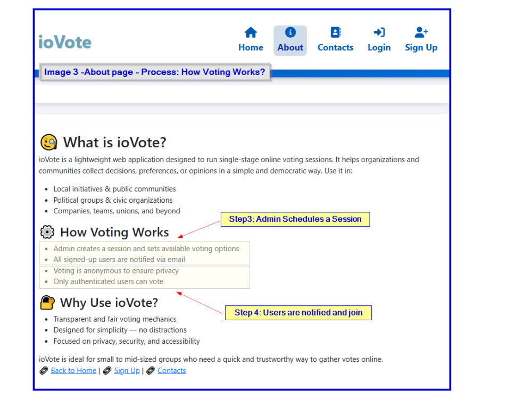Click the About info circle icon
This screenshot has width=532, height=399.
290,32
